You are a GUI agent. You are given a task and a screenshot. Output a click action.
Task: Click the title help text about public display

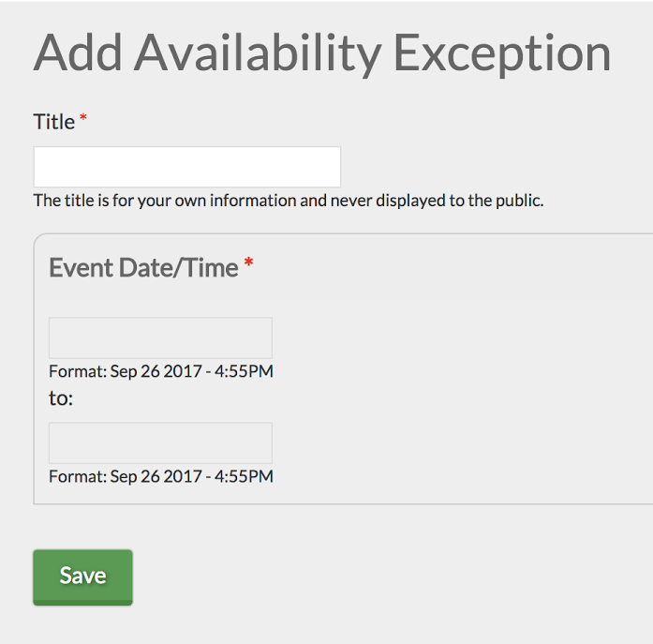289,201
